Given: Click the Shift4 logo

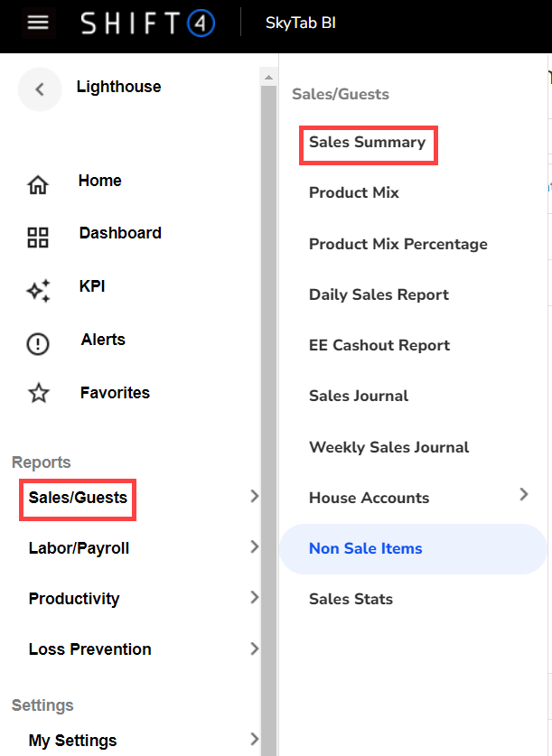Looking at the screenshot, I should point(148,23).
